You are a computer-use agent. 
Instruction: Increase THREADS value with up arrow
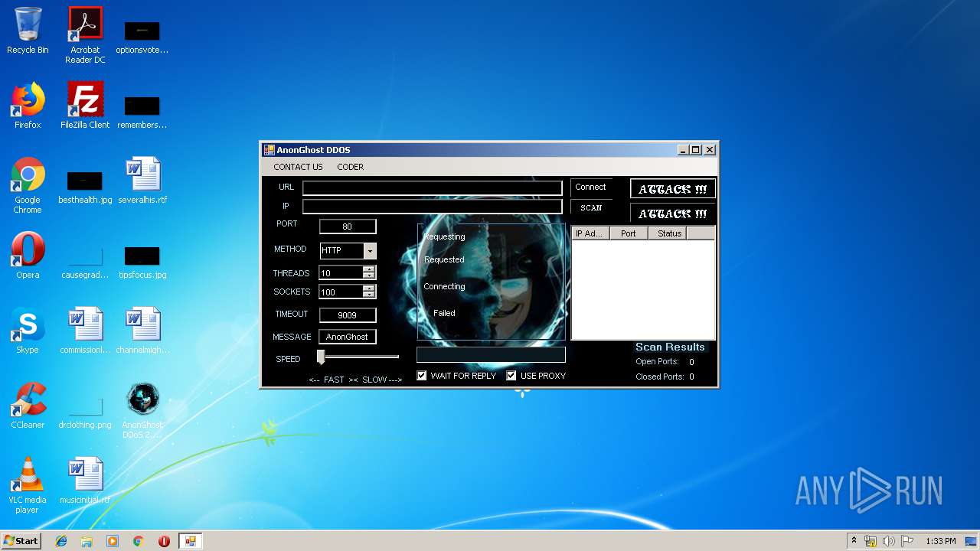tap(369, 269)
